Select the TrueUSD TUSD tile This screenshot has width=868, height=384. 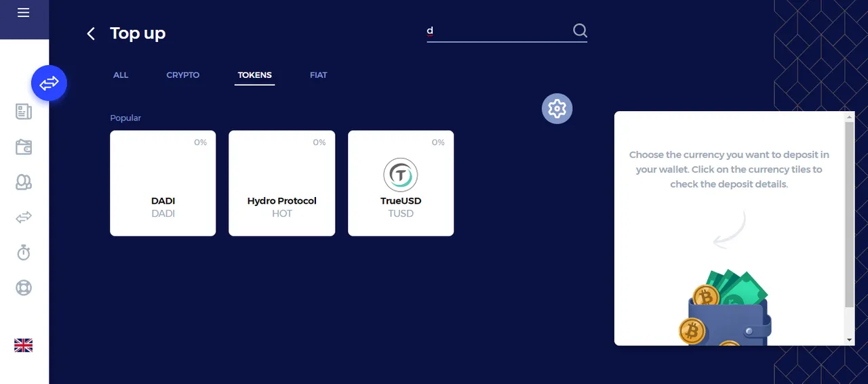tap(401, 184)
